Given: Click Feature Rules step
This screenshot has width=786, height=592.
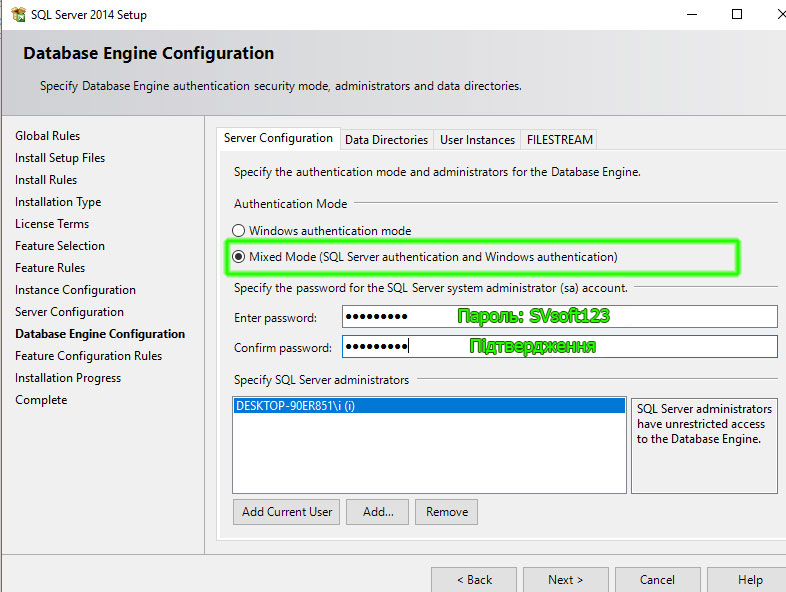Looking at the screenshot, I should 50,268.
